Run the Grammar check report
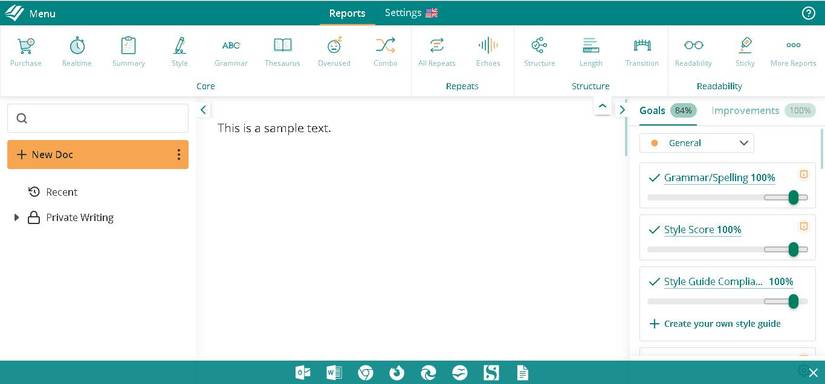This screenshot has height=384, width=825. [x=231, y=52]
